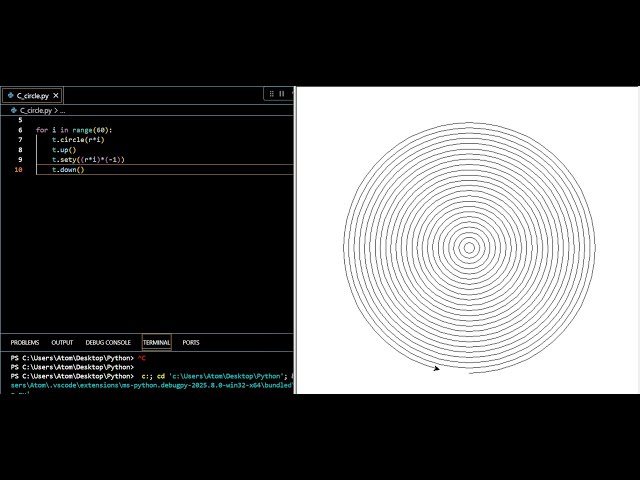This screenshot has width=640, height=480.
Task: Click the debug toolbar drag handle
Action: point(271,94)
